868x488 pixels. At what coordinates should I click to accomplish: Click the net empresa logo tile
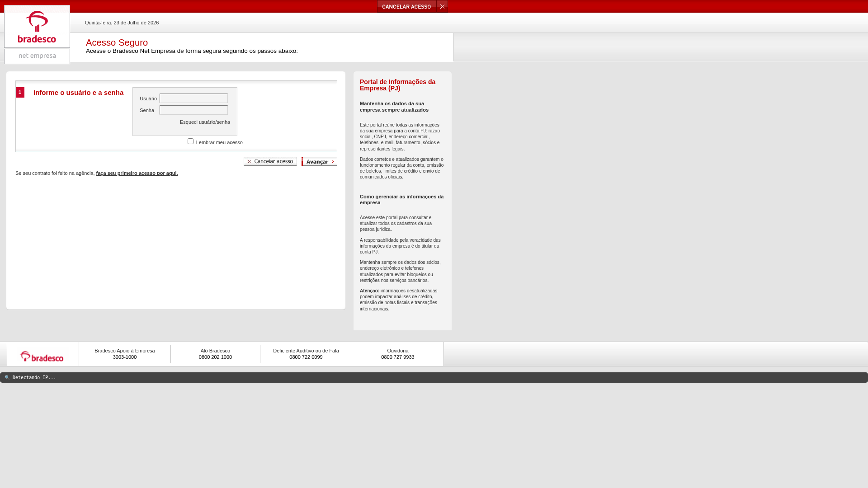pos(37,56)
